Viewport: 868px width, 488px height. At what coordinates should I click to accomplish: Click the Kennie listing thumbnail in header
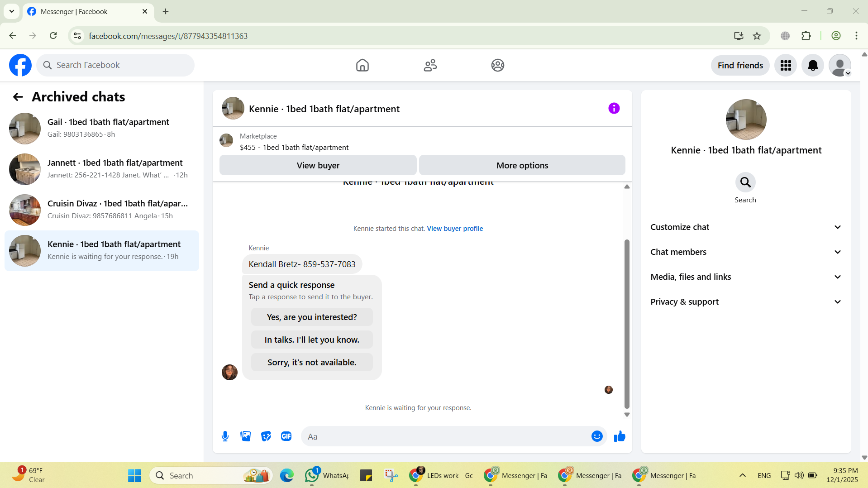pyautogui.click(x=233, y=108)
